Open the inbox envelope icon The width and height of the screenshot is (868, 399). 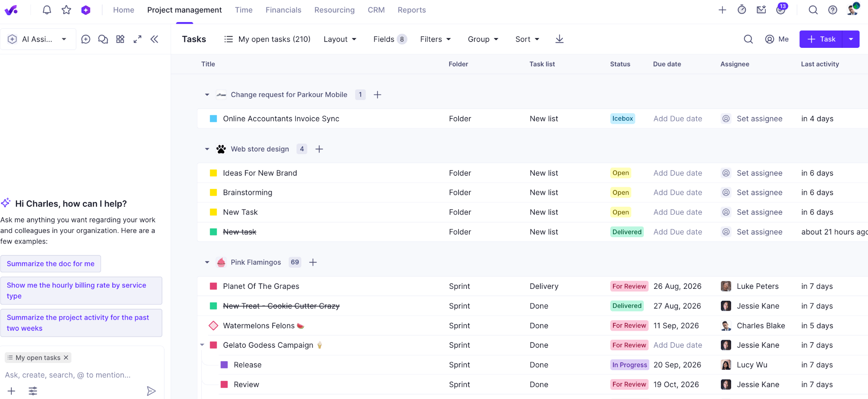[x=761, y=9]
